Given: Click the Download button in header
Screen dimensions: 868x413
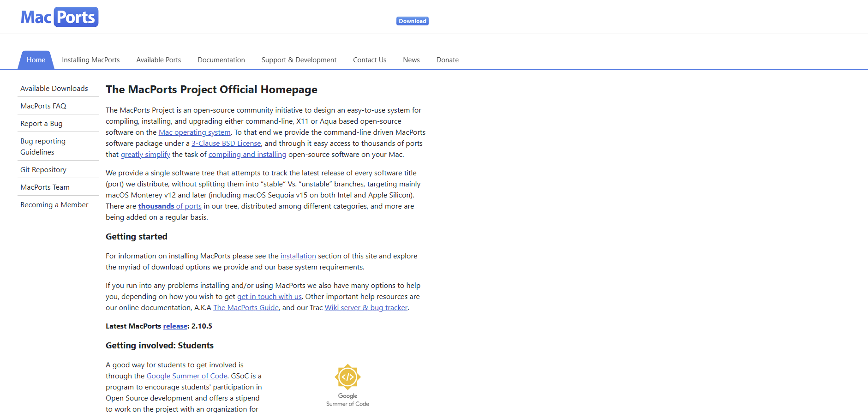Looking at the screenshot, I should [413, 21].
